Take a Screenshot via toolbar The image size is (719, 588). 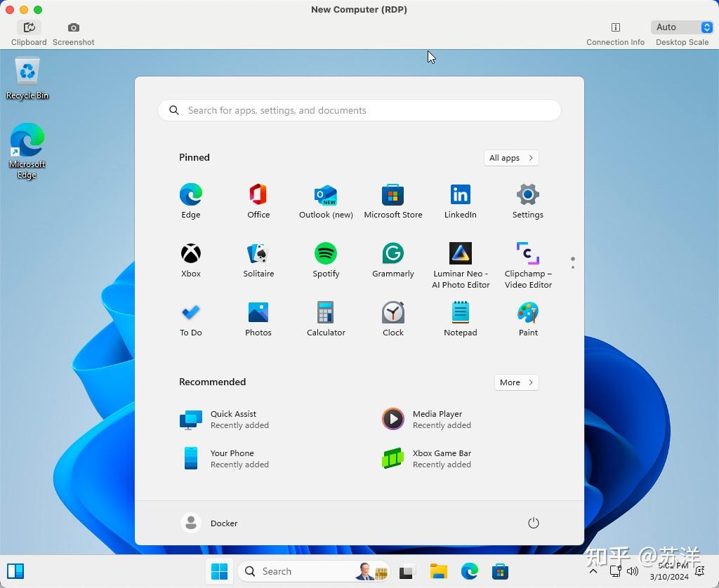[73, 34]
